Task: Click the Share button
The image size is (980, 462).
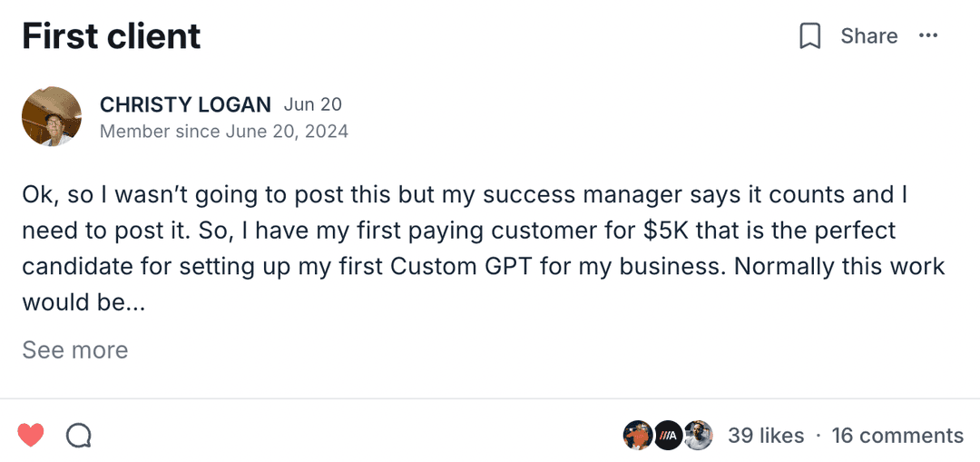Action: [x=868, y=36]
